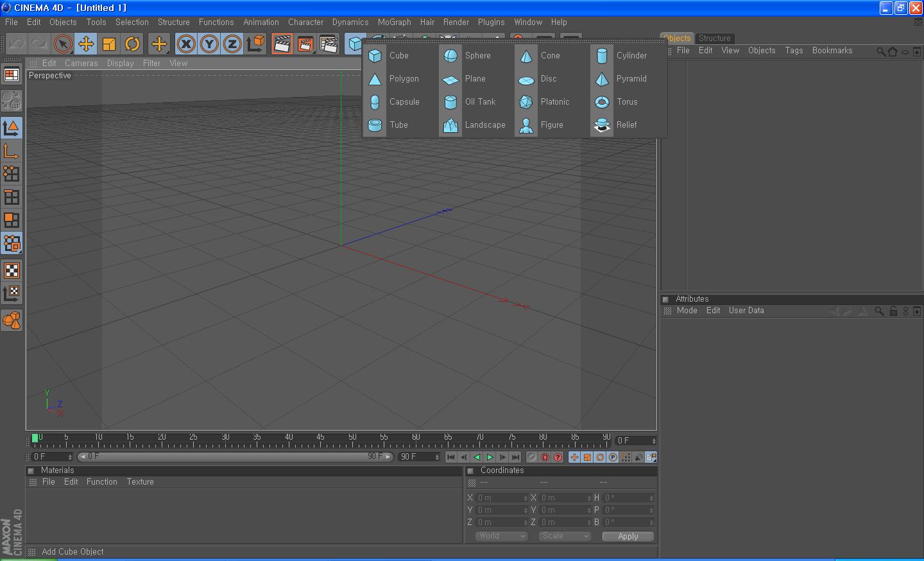The width and height of the screenshot is (924, 561).
Task: Add a Cube primitive object
Action: [389, 56]
